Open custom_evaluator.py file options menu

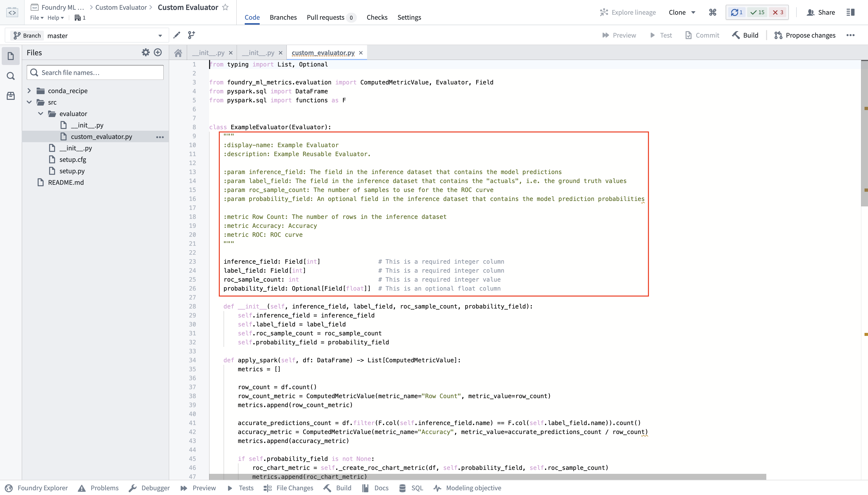coord(160,137)
